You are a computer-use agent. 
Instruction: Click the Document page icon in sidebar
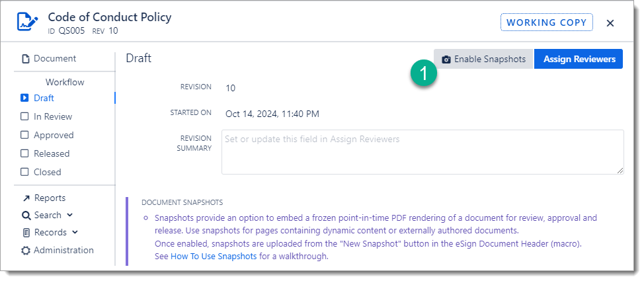coord(26,59)
